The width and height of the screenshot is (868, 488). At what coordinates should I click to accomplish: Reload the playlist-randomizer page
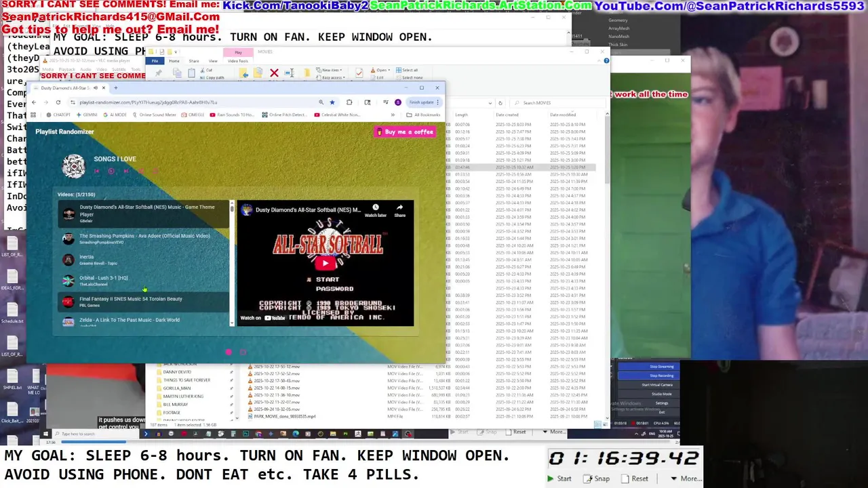58,102
